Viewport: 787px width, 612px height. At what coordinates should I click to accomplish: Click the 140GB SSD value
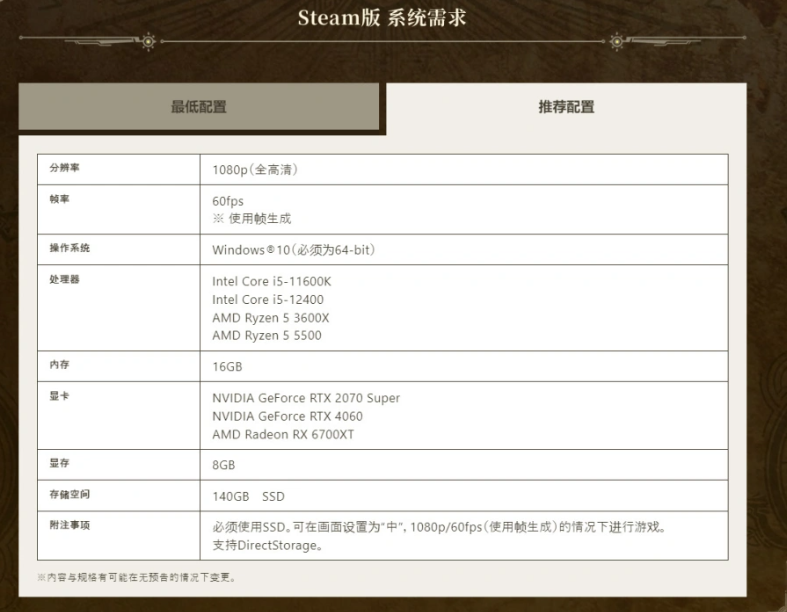(x=248, y=497)
